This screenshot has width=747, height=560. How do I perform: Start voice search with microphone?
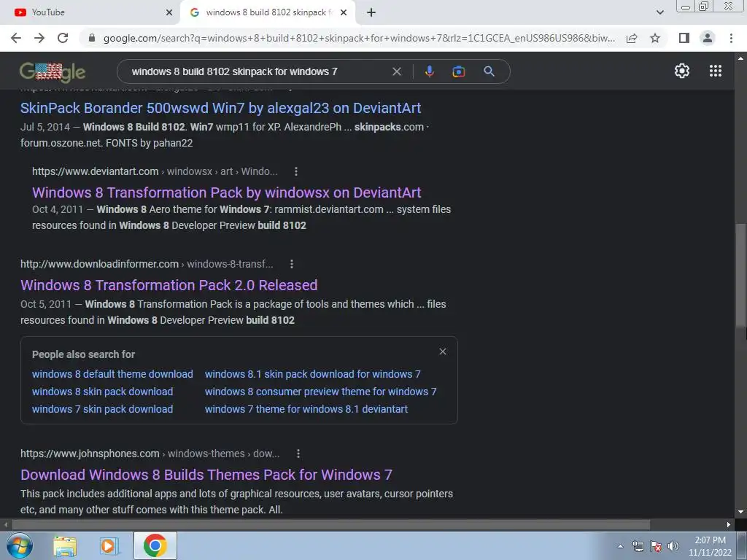pos(429,71)
